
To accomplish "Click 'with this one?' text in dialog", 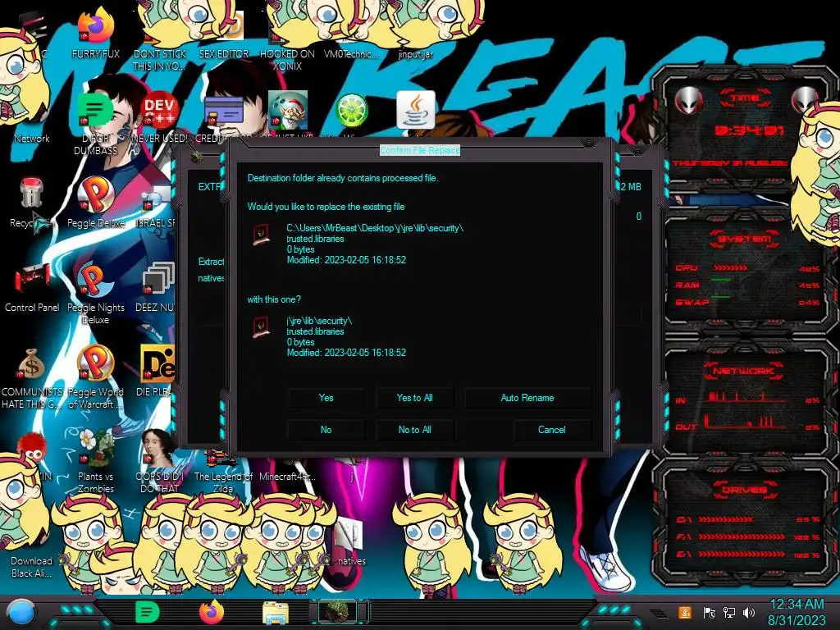I will click(x=274, y=299).
